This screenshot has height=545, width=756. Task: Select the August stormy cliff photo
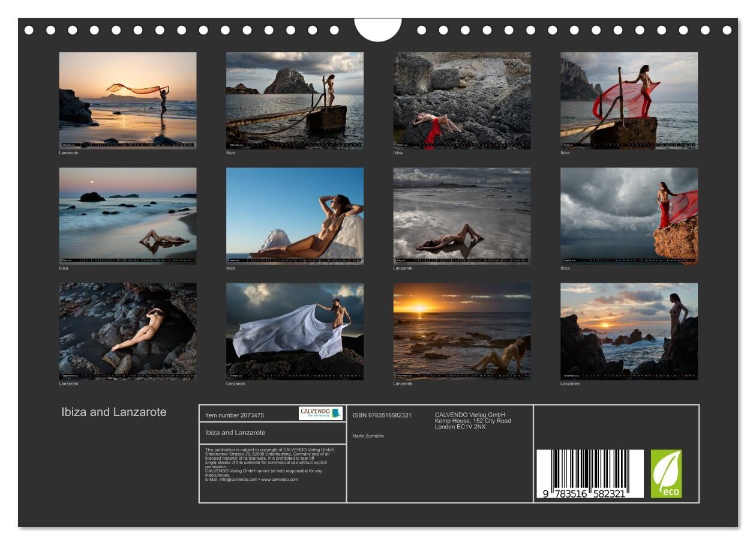(x=629, y=216)
